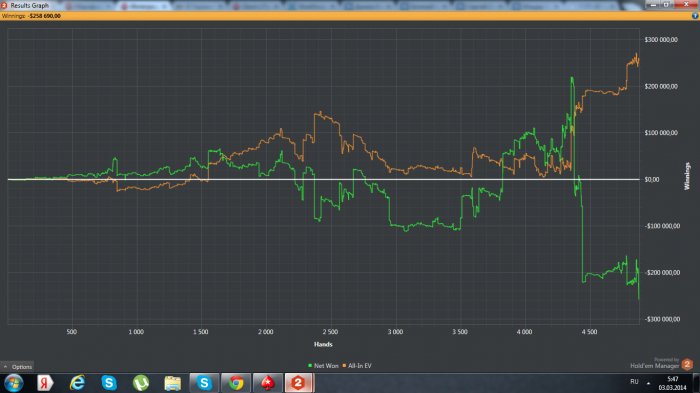Show hidden system tray icons
Screen dimensions: 700x393
tap(648, 383)
